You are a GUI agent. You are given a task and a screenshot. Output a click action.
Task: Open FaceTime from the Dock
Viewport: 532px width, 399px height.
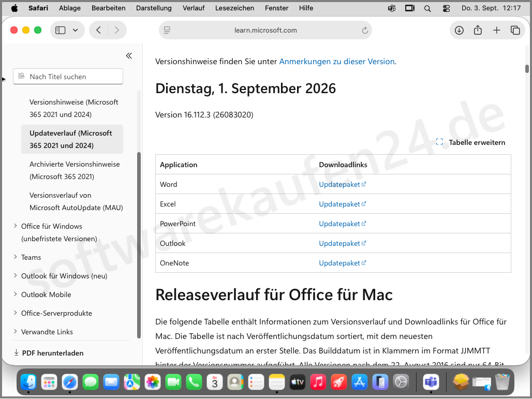pyautogui.click(x=173, y=382)
